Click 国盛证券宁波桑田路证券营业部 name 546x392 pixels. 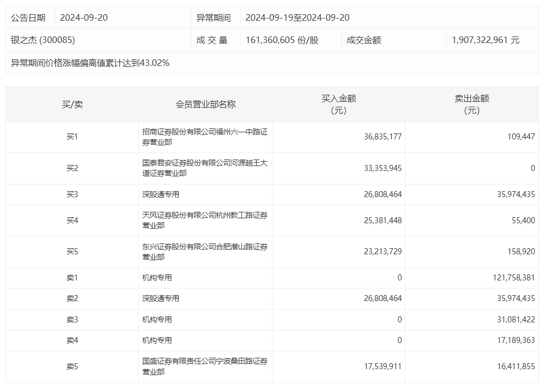205,366
